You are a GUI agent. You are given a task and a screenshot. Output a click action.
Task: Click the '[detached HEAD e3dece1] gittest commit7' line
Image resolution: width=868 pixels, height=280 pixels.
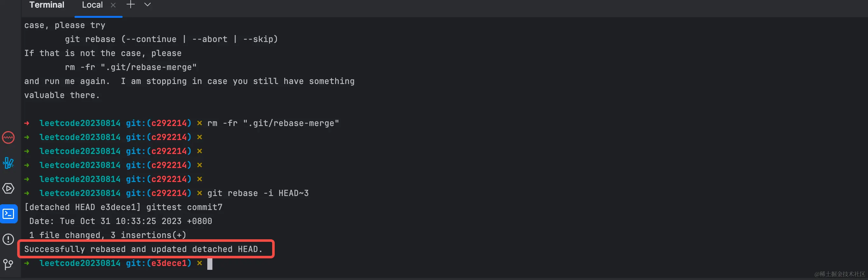click(x=123, y=207)
